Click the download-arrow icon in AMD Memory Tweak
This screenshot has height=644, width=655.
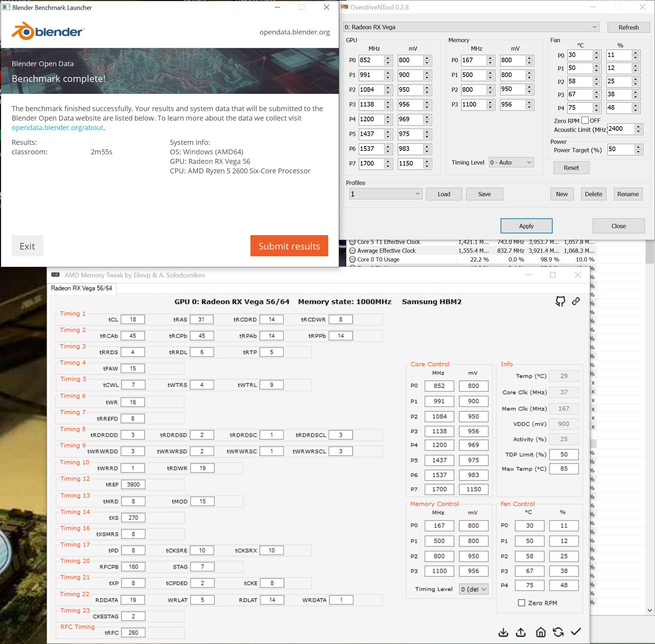point(503,632)
